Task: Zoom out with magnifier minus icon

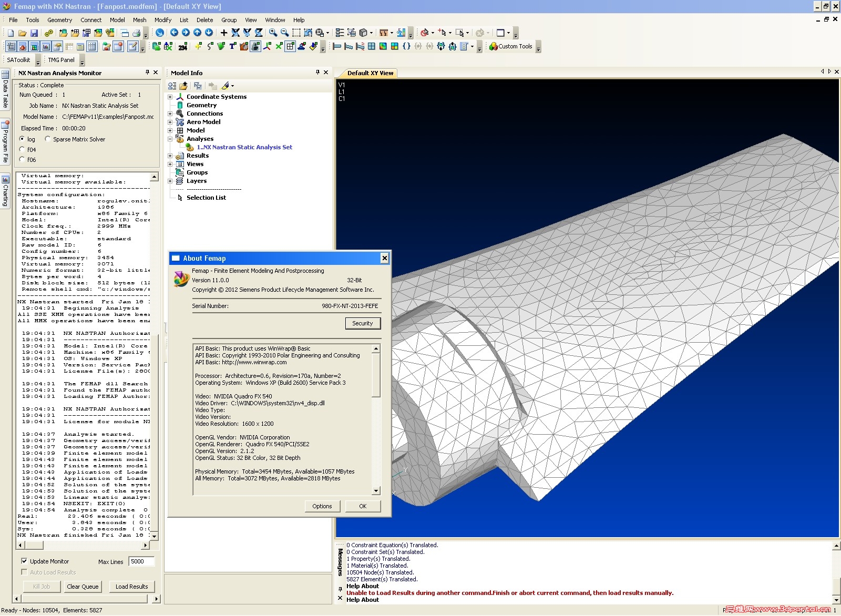Action: (284, 33)
